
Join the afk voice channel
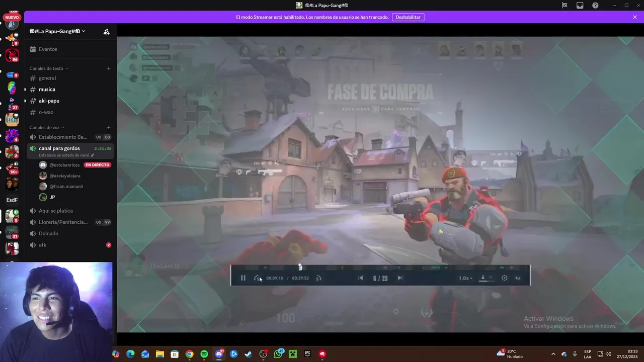70,245
